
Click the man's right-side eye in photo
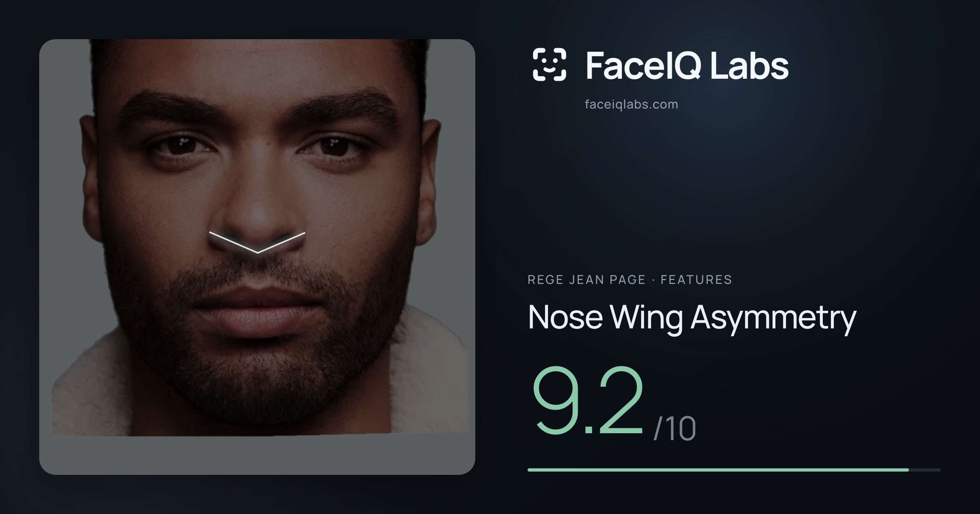coord(333,147)
